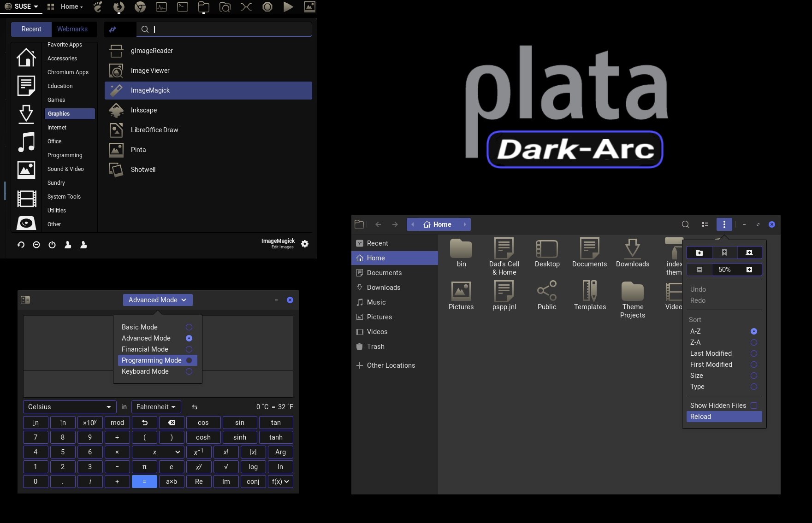
Task: Switch to Recent tab in launcher
Action: 31,29
